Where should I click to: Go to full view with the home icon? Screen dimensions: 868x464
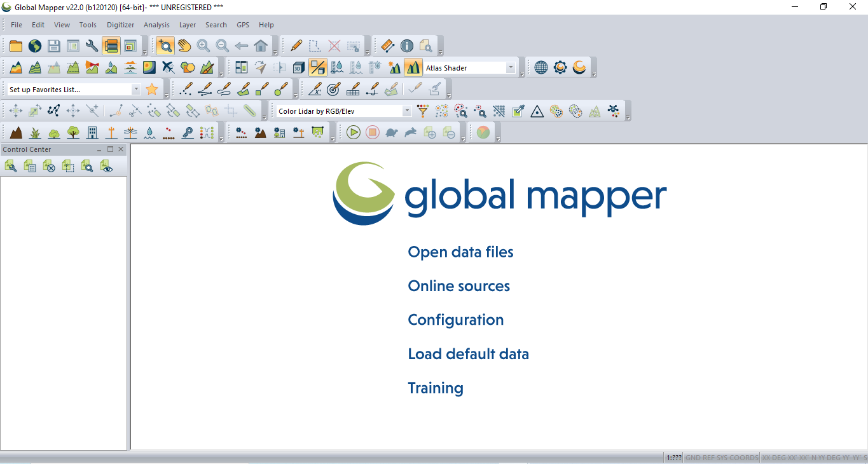click(261, 46)
